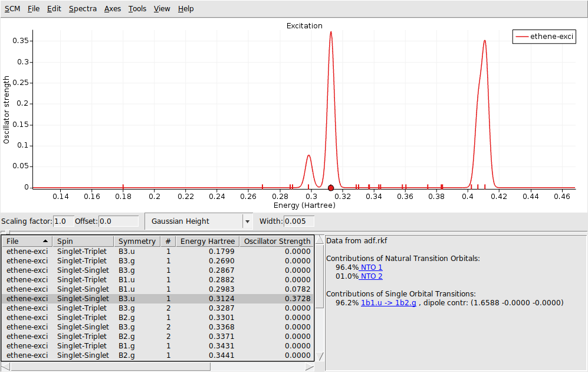Screen dimensions: 588x372
Task: Toggle sort order on File column header
Action: click(27, 241)
